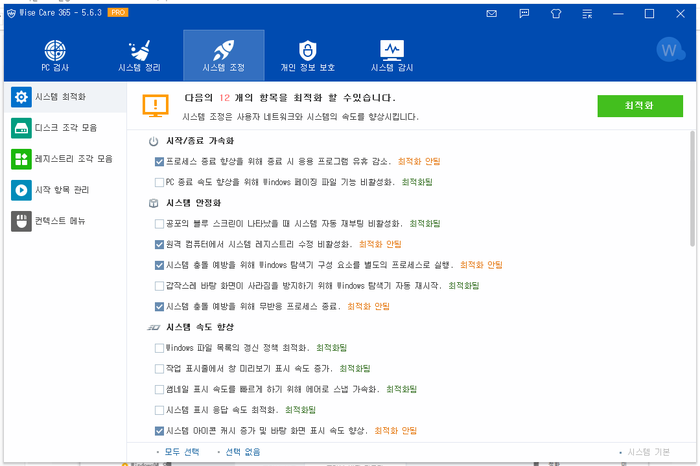Open the skin shirt icon

tap(556, 13)
